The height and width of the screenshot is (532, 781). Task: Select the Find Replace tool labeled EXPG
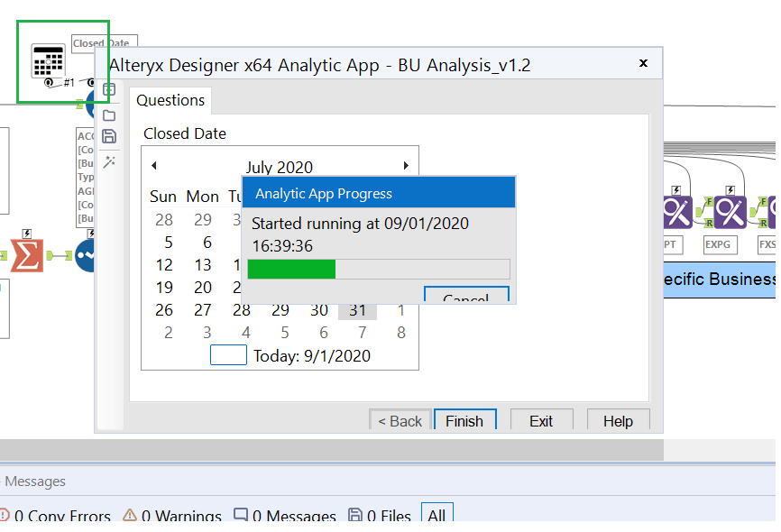click(730, 214)
